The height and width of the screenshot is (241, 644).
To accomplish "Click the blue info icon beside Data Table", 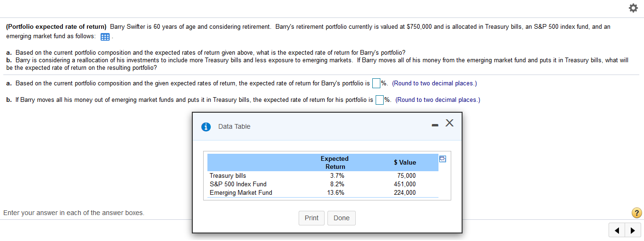I will (x=206, y=126).
